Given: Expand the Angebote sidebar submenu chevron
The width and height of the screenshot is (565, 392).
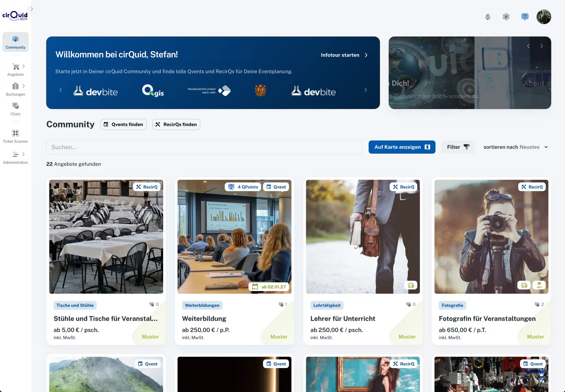Looking at the screenshot, I should point(24,67).
